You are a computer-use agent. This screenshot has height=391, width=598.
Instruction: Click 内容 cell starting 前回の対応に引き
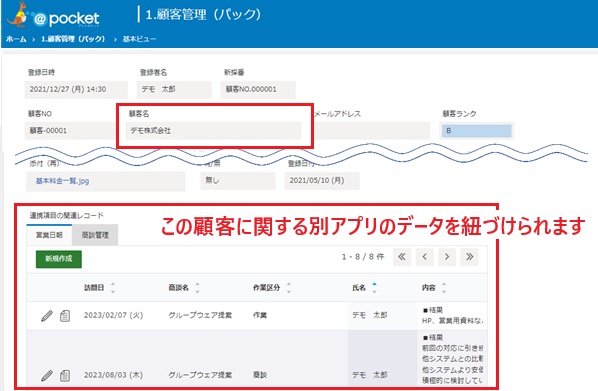point(452,359)
